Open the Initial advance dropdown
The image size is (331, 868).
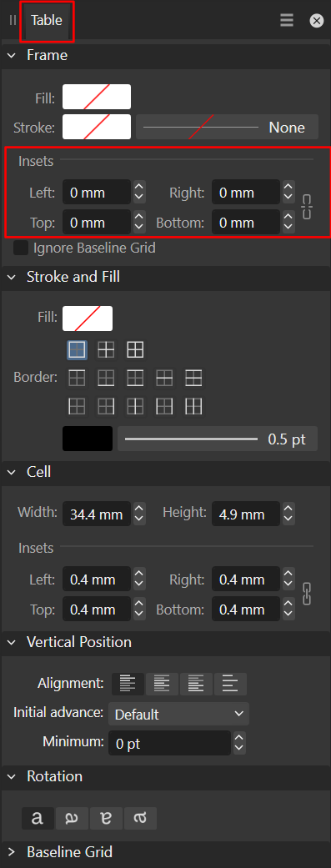[x=178, y=714]
